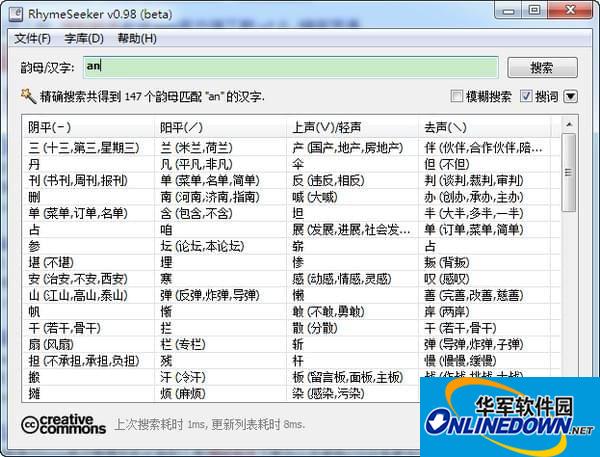The image size is (600, 457).
Task: Select the entry 弹 (反弹,炸弹,导弹)
Action: pos(210,295)
